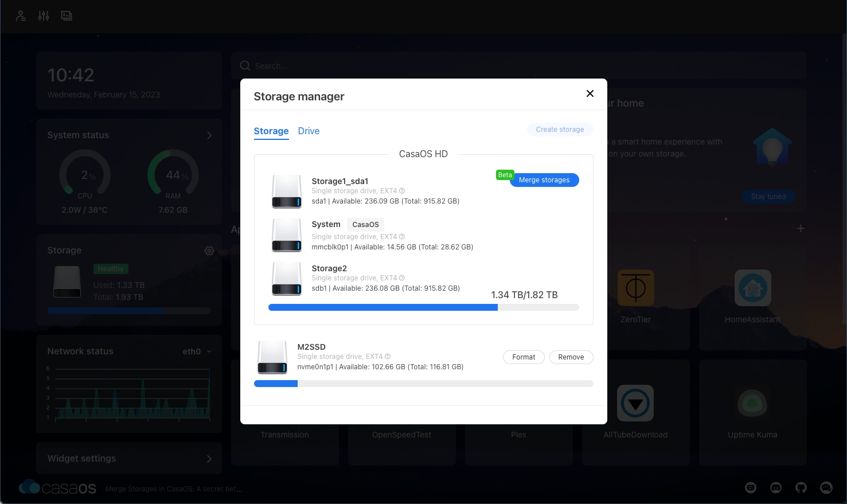Image resolution: width=847 pixels, height=504 pixels.
Task: Click the RAM usage gauge
Action: 173,175
